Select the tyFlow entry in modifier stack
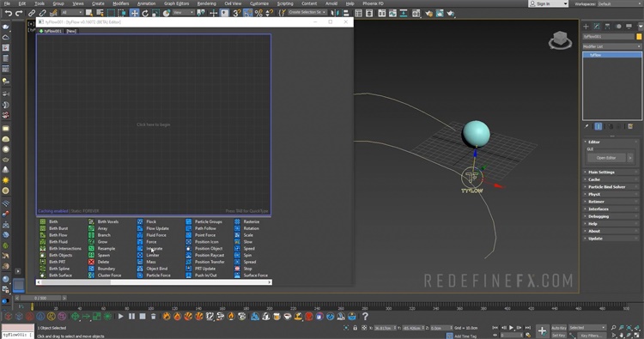 [x=612, y=55]
